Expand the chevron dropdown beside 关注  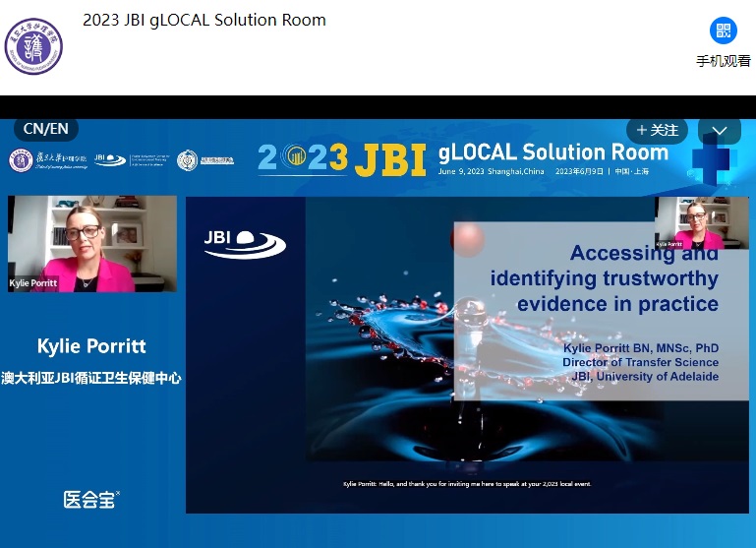719,130
